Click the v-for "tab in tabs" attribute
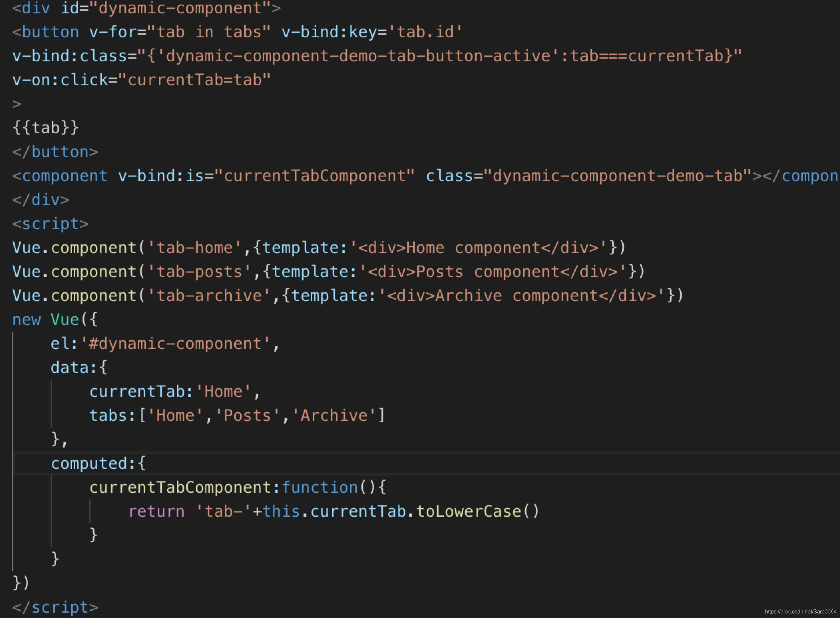 click(x=179, y=32)
